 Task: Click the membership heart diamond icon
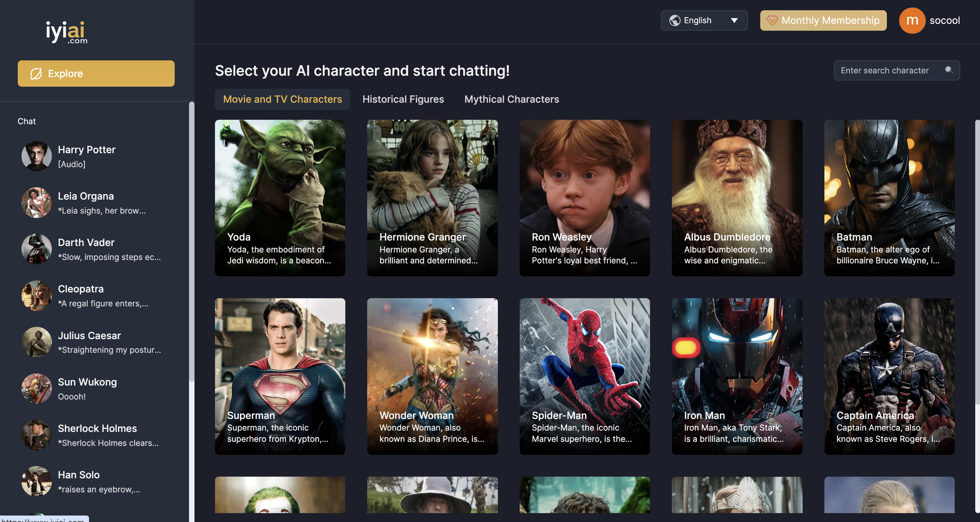tap(772, 20)
